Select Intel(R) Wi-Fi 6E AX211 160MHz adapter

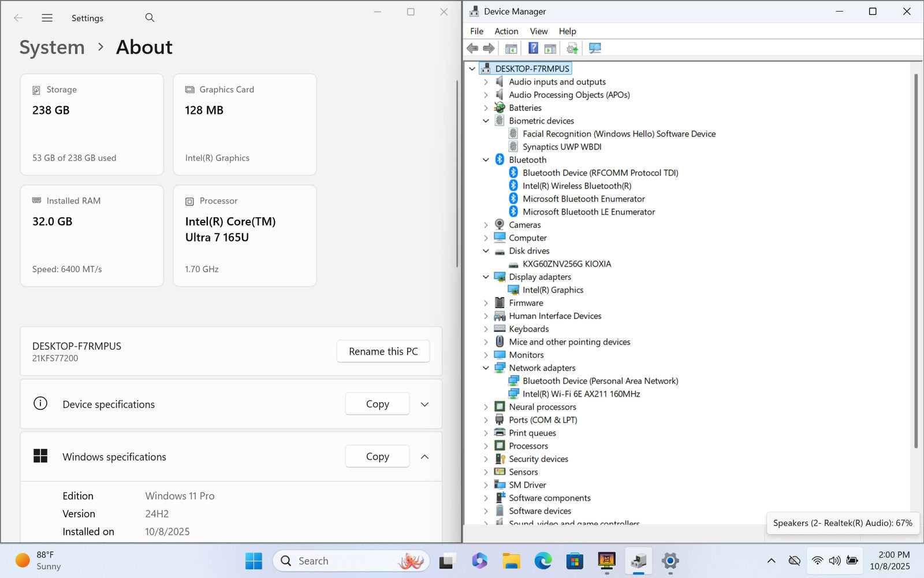(x=581, y=394)
